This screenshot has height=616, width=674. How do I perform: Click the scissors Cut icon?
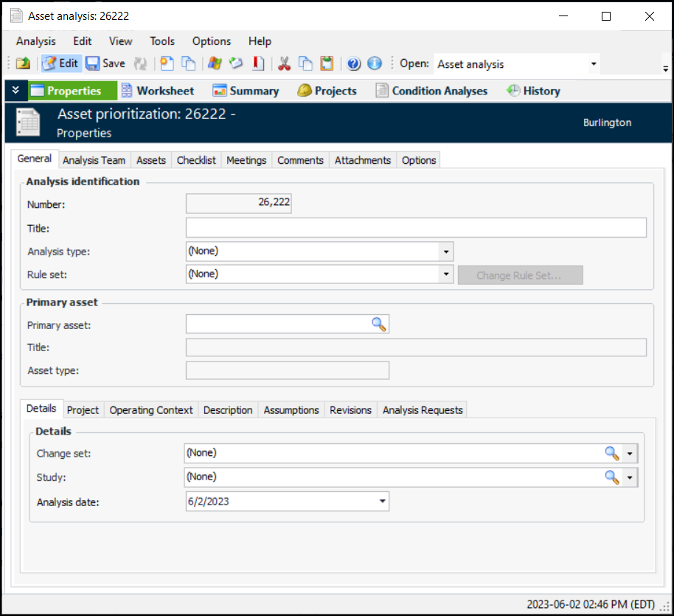click(284, 63)
